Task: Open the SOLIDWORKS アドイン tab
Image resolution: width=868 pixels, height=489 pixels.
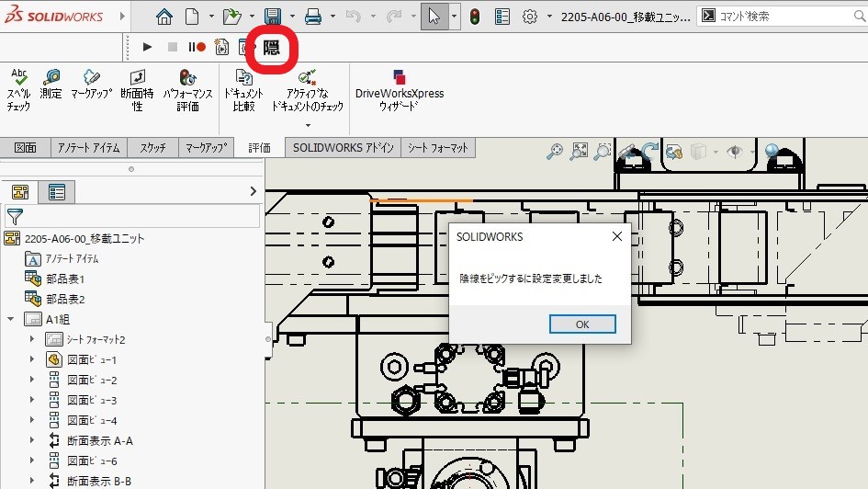Action: (343, 148)
